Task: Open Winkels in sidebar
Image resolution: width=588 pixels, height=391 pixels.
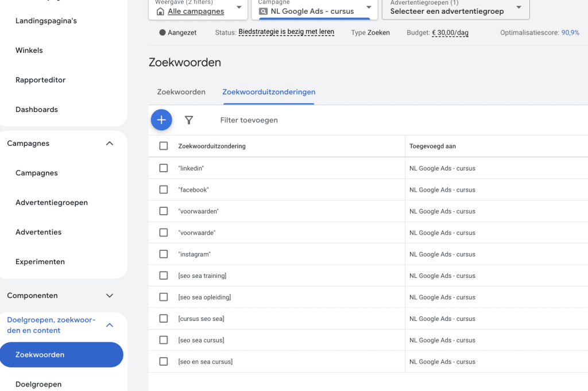Action: pos(29,50)
